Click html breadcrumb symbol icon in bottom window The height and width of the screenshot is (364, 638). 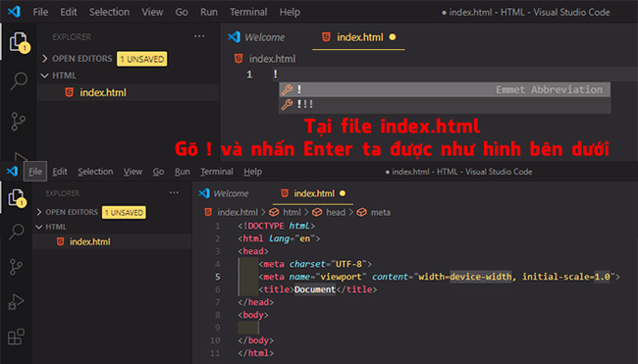274,212
